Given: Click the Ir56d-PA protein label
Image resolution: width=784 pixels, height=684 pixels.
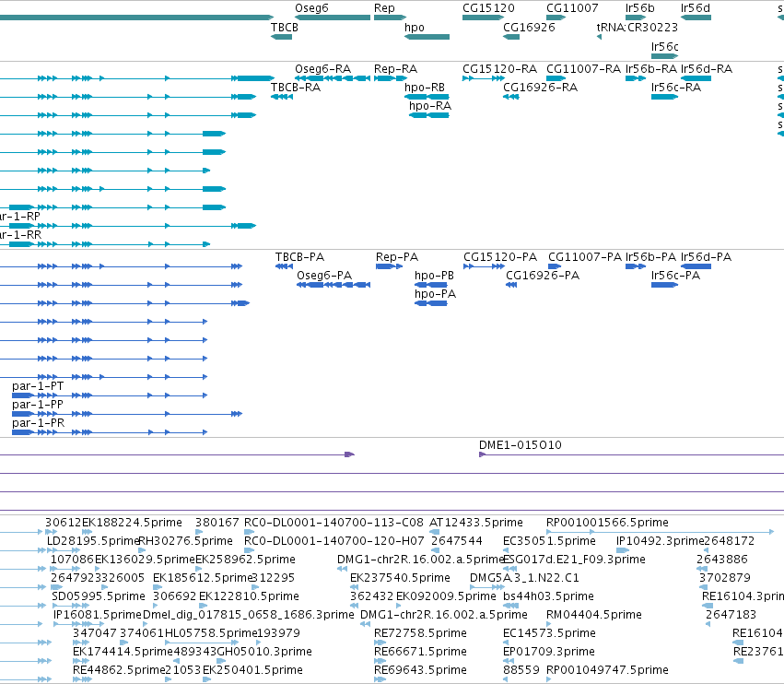Looking at the screenshot, I should (706, 256).
